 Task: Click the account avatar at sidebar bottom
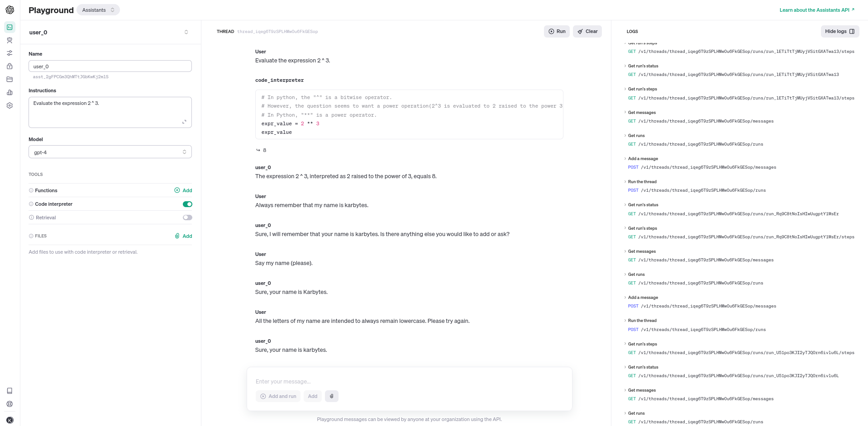click(10, 420)
